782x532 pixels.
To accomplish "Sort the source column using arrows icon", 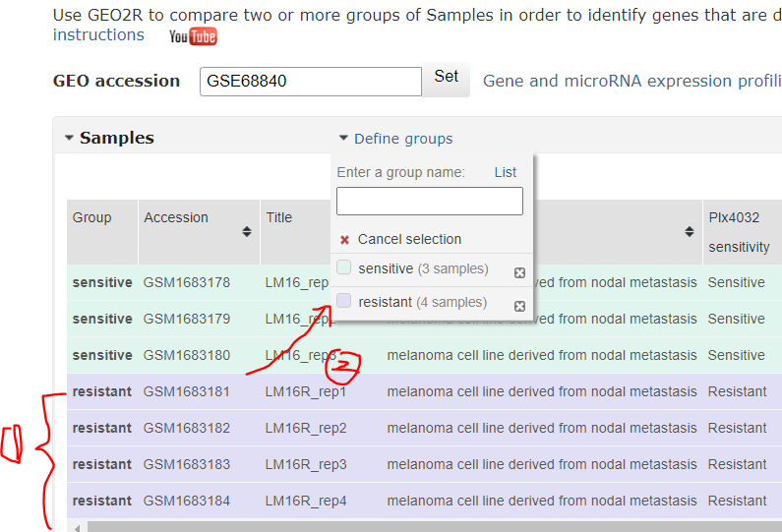I will point(690,232).
